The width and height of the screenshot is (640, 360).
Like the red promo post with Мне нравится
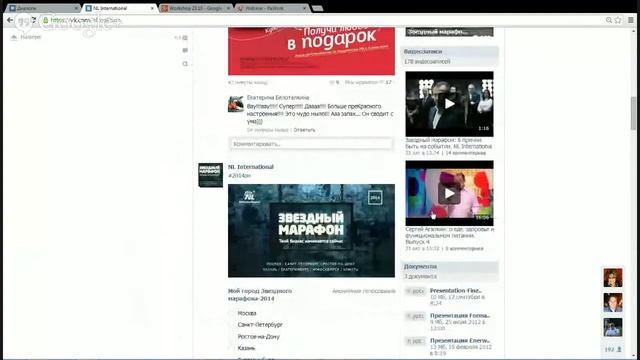coord(368,82)
